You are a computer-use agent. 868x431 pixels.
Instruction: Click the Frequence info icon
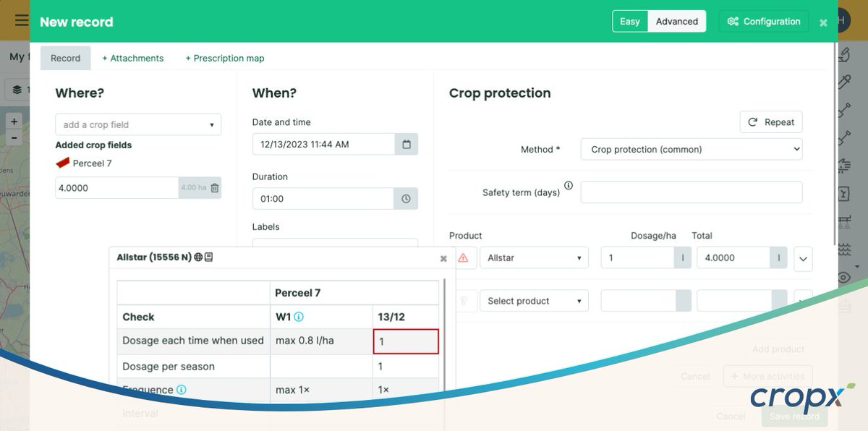tap(182, 390)
